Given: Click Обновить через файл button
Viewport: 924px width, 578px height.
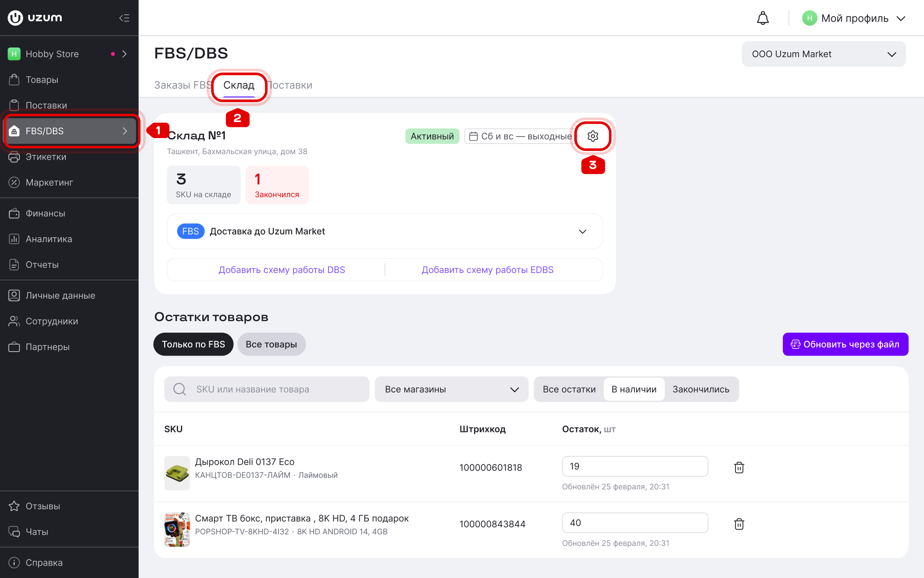Looking at the screenshot, I should [845, 344].
